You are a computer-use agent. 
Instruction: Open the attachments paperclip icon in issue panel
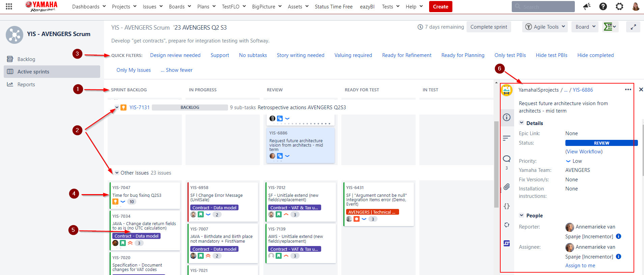click(507, 187)
